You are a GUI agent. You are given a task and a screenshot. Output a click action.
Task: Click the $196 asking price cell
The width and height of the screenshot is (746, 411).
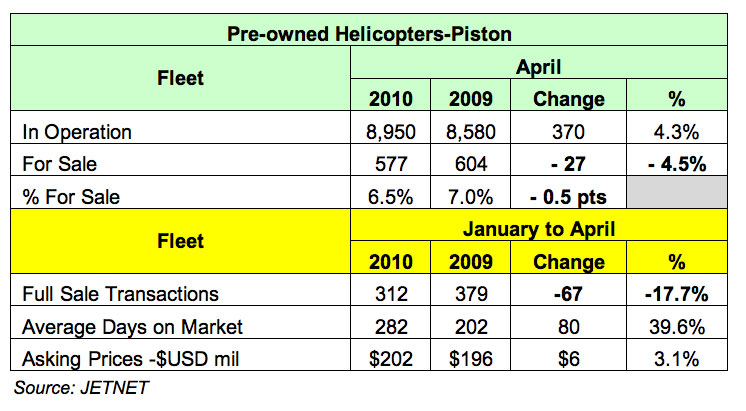(x=468, y=357)
